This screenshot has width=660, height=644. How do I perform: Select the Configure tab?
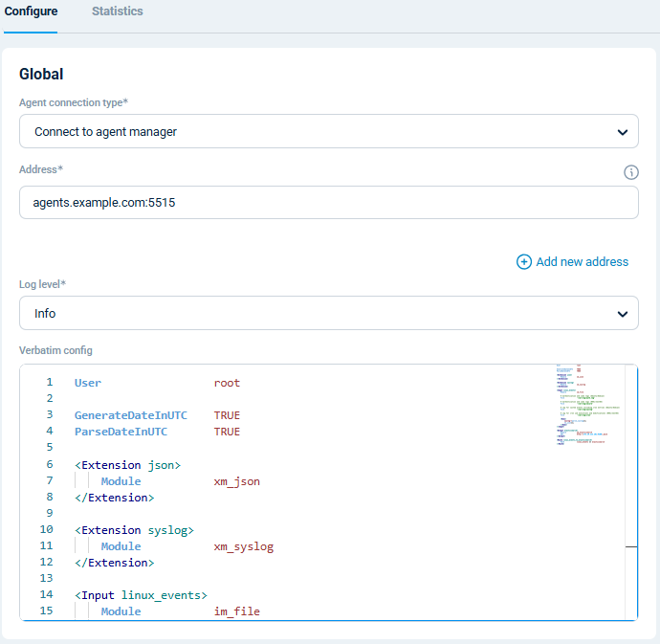pyautogui.click(x=31, y=11)
